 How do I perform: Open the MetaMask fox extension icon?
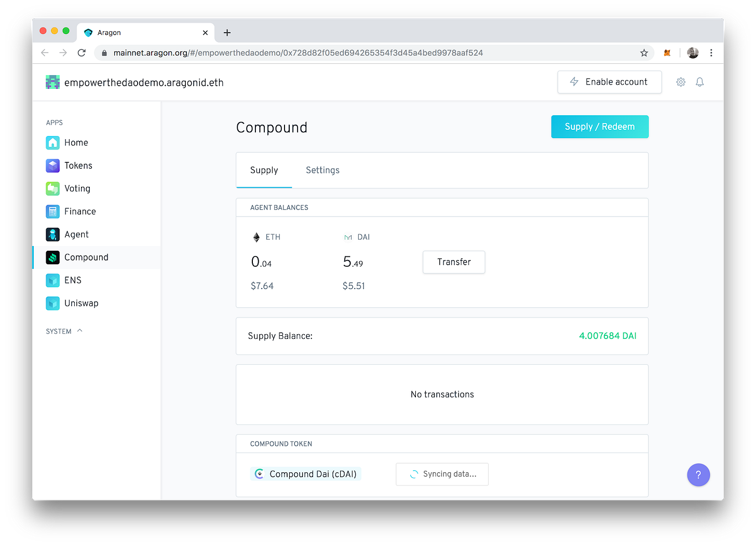point(667,53)
